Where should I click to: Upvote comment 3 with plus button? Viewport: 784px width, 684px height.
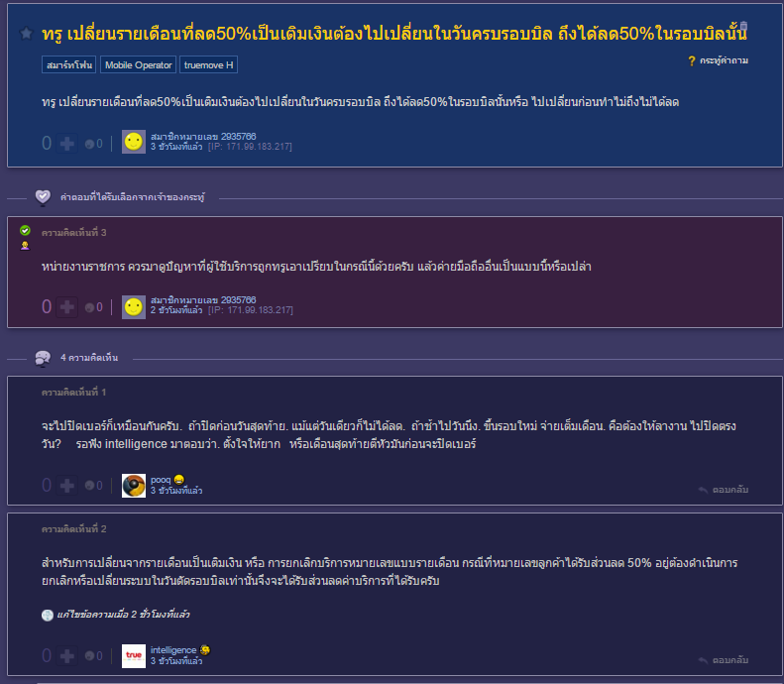67,307
